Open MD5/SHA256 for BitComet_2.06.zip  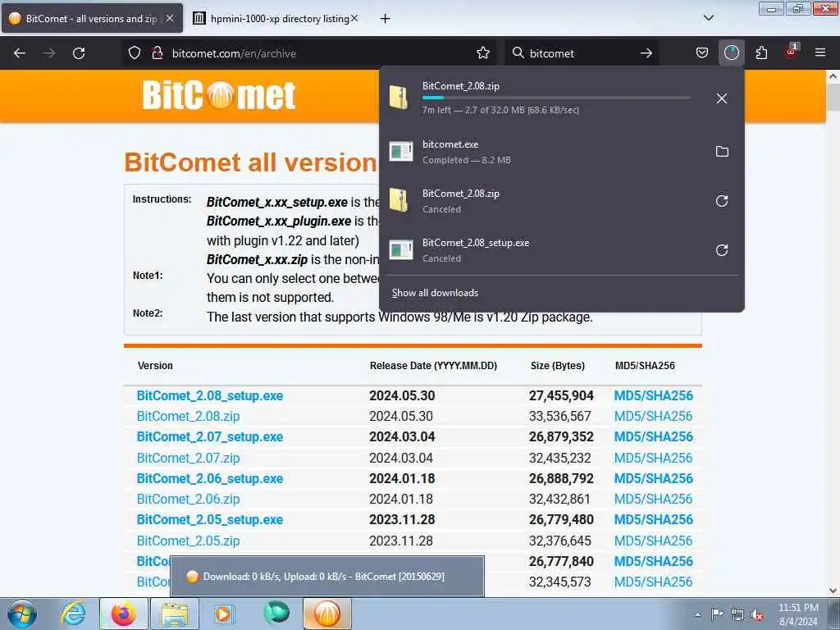point(653,499)
